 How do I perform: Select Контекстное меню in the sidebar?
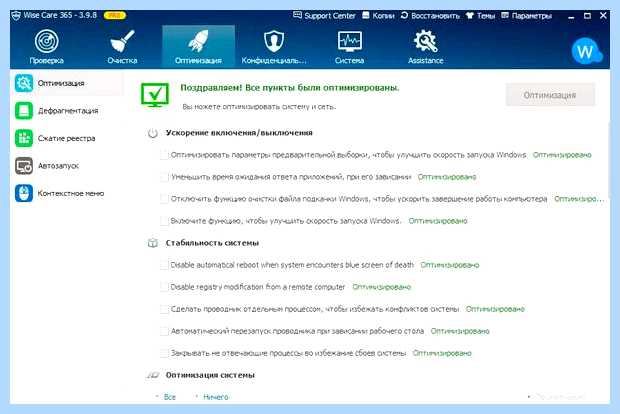click(x=71, y=193)
